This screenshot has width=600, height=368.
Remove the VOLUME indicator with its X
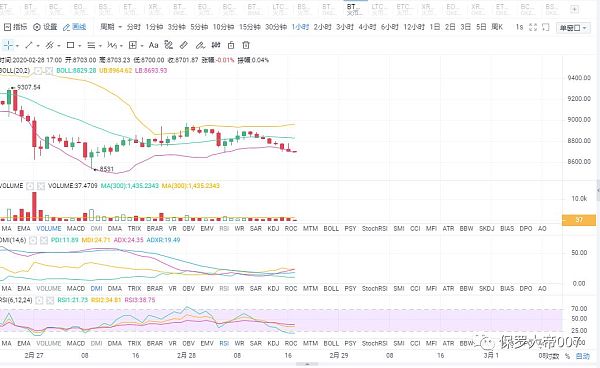pos(41,186)
